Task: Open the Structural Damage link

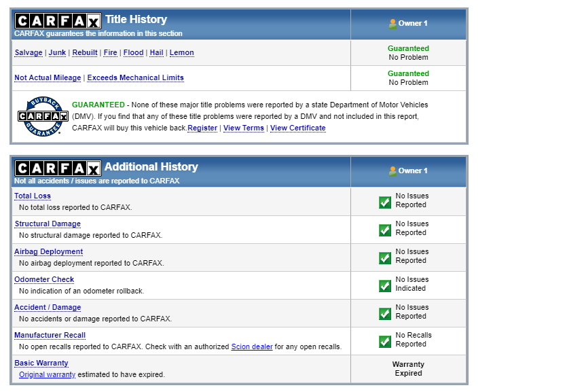Action: point(48,224)
